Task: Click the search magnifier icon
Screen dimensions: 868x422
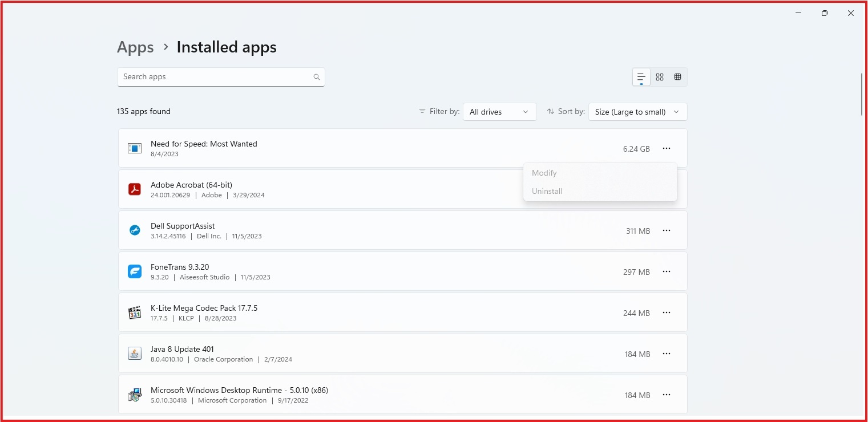Action: (x=316, y=76)
